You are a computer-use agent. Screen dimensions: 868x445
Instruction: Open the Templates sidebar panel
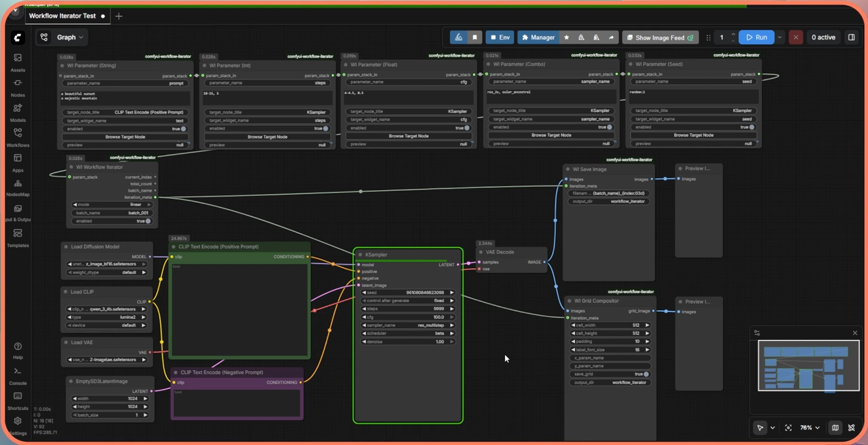click(17, 238)
